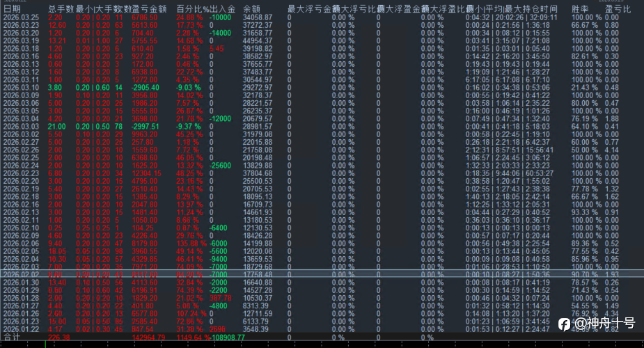This screenshot has width=644, height=348.
Task: Click the 合计 totals label
Action: pos(12,338)
